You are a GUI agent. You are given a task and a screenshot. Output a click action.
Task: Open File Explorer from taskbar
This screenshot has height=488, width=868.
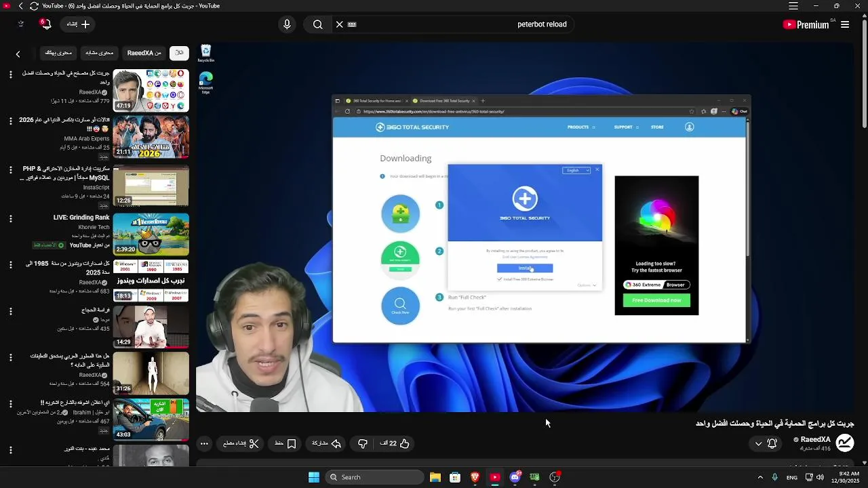tap(435, 477)
